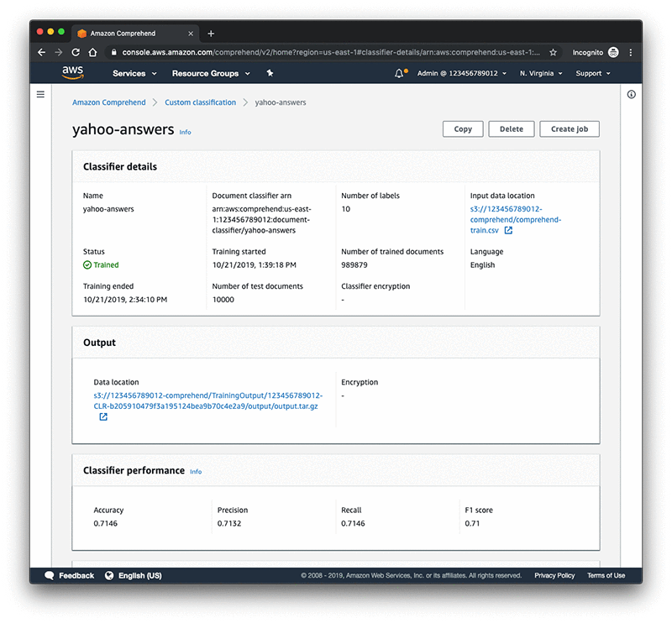
Task: Open the Admin @ 123456789012 account menu
Action: point(462,73)
